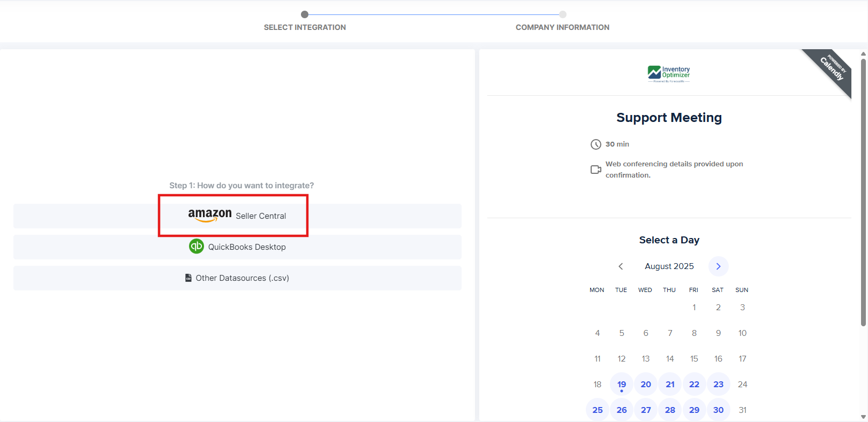Screen dimensions: 868x422
Task: Click the video camera conferencing icon
Action: point(596,170)
